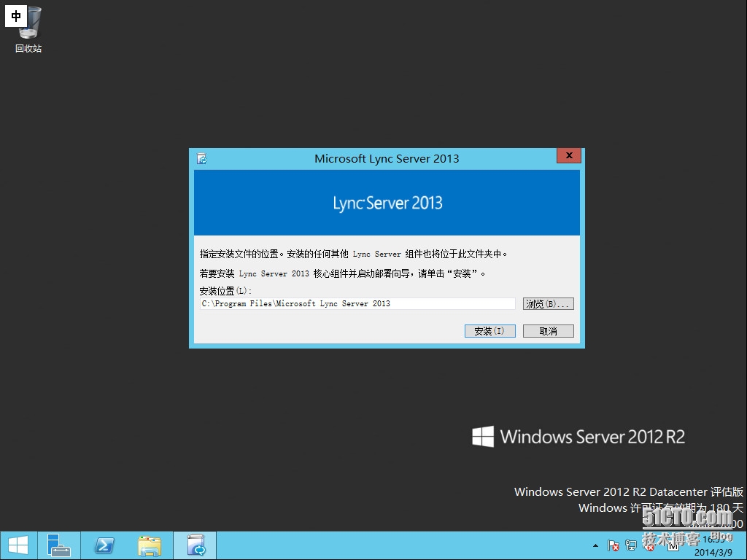Viewport: 747px width, 560px height.
Task: Click the 浏览(B)... browse button
Action: coord(549,304)
